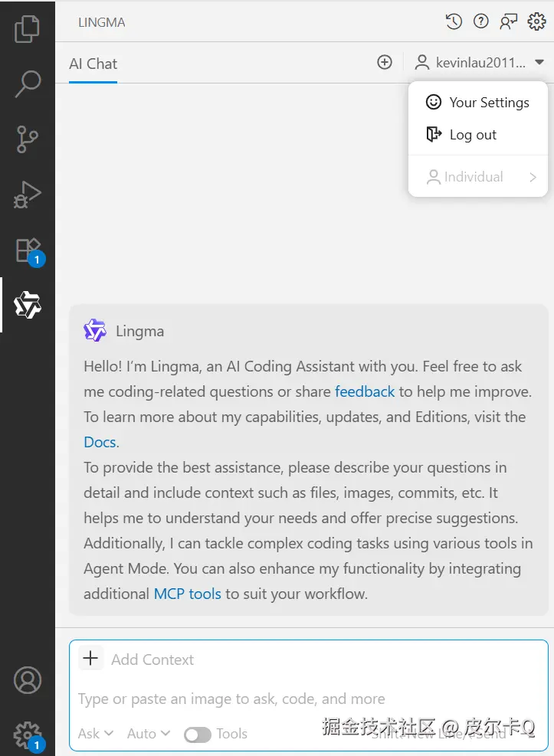Select the Lingma icon in activity bar
The height and width of the screenshot is (756, 554).
(28, 305)
